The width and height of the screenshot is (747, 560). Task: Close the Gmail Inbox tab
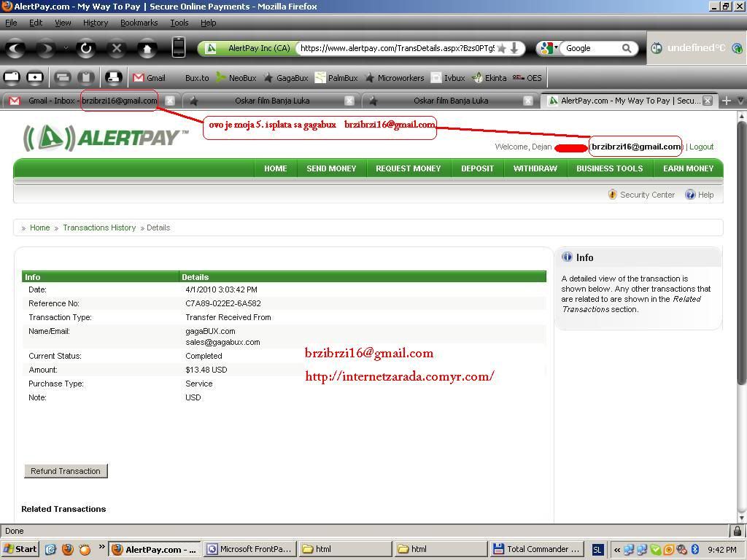pyautogui.click(x=169, y=101)
